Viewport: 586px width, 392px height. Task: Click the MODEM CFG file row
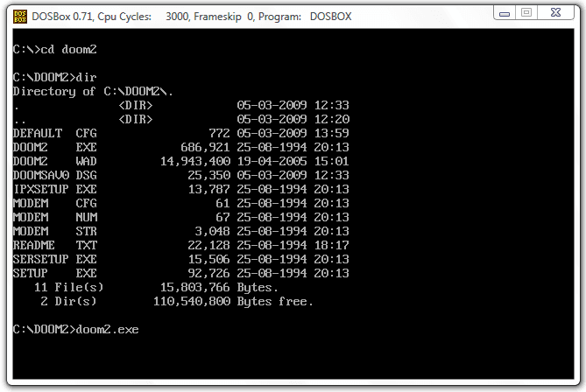181,203
